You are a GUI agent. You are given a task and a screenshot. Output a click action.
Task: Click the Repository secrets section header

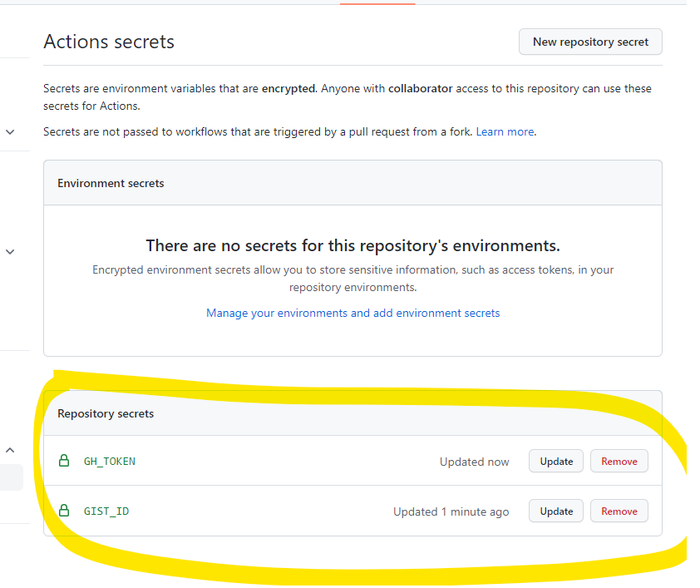click(x=106, y=413)
